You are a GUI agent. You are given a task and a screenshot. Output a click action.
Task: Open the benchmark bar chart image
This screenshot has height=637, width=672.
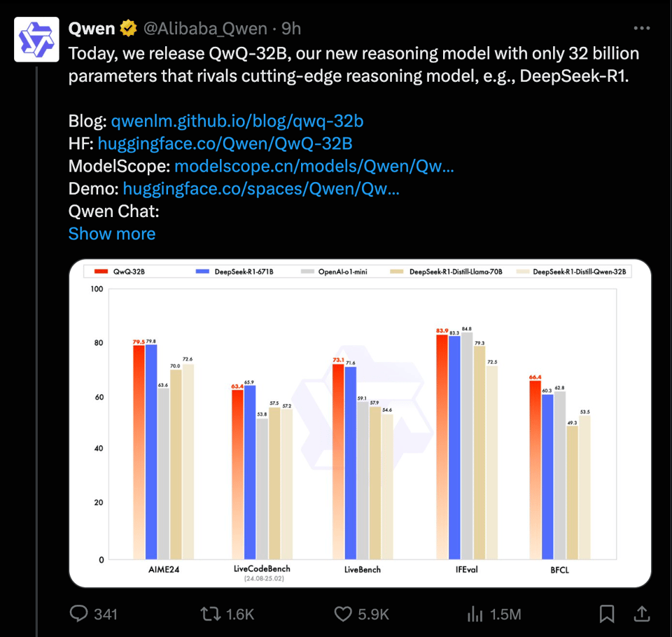[360, 420]
